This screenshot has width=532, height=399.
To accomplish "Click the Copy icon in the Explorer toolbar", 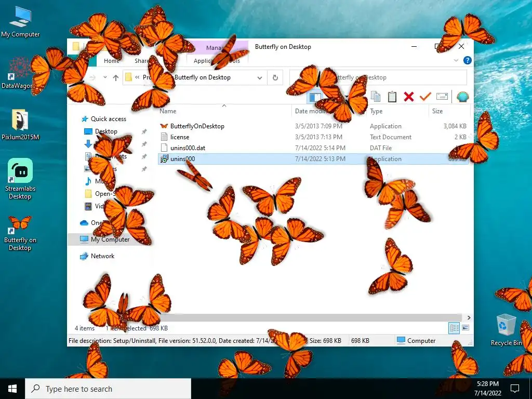I will tap(375, 97).
